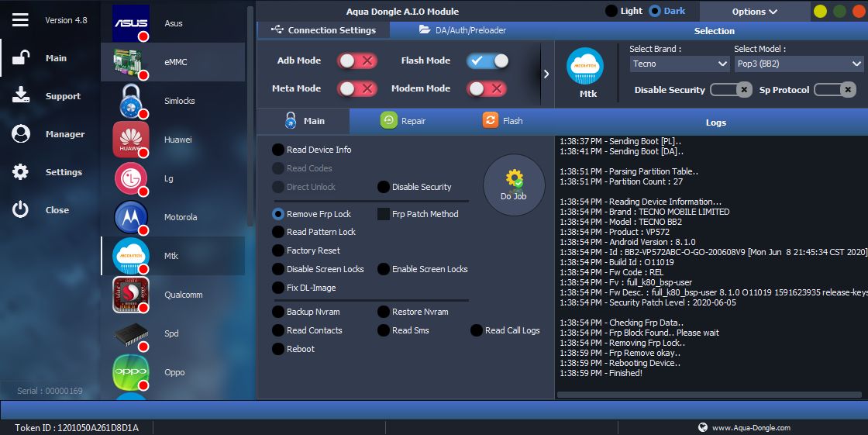Select Read Device Info option
This screenshot has width=868, height=435.
pos(313,150)
